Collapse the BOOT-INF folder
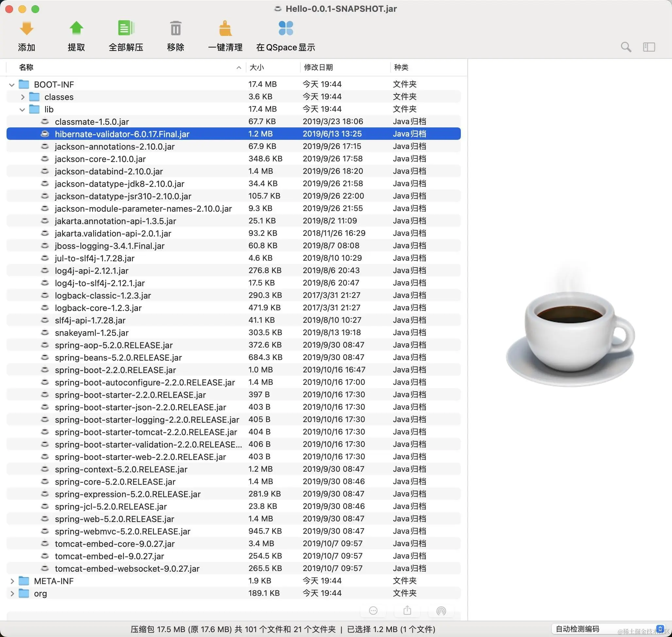672x637 pixels. [x=12, y=85]
